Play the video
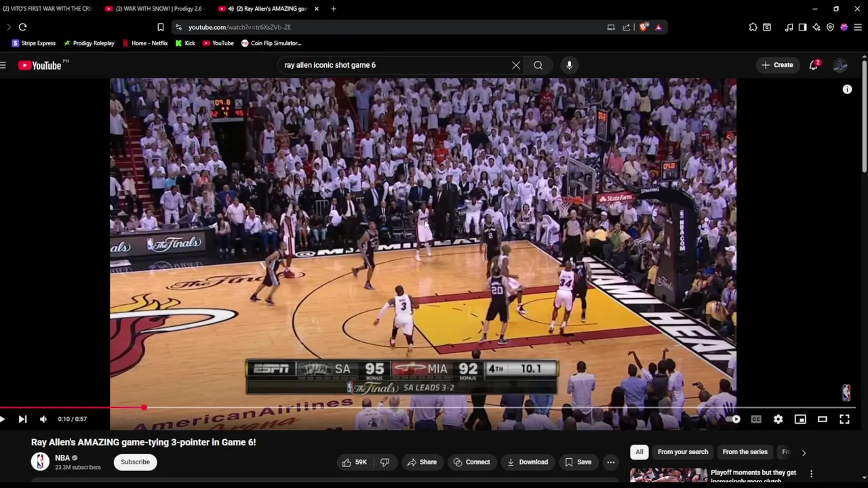868x488 pixels. [3, 419]
